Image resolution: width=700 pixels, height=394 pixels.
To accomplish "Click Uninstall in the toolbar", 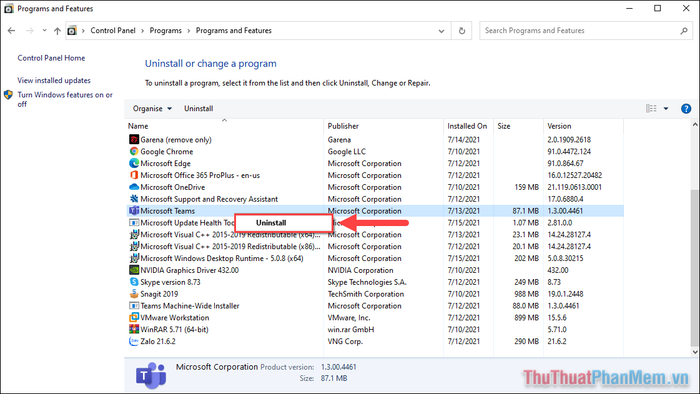I will coord(198,108).
